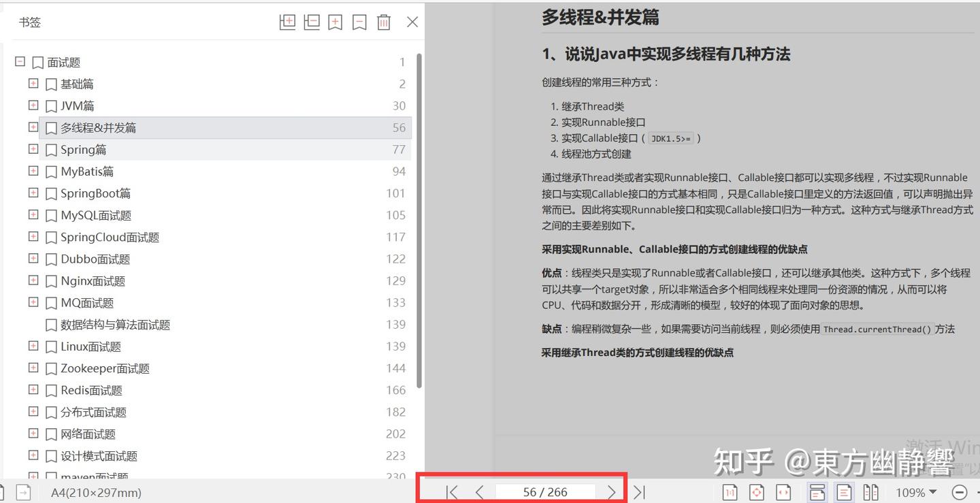Open the Nginx面试题 bookmark
This screenshot has width=980, height=503.
[x=93, y=281]
